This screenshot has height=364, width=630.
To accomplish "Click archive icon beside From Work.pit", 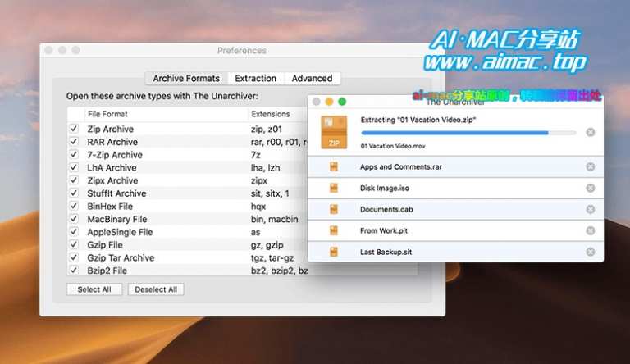I will tap(334, 230).
